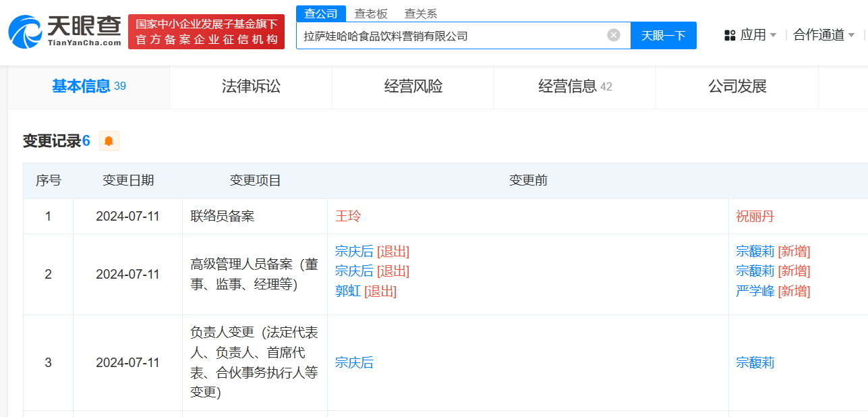Select the 基本信息 tab
The width and height of the screenshot is (868, 417).
click(84, 86)
